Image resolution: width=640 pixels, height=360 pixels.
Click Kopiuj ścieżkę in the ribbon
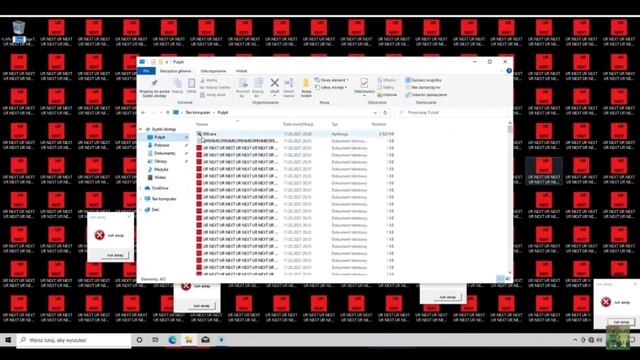(216, 87)
